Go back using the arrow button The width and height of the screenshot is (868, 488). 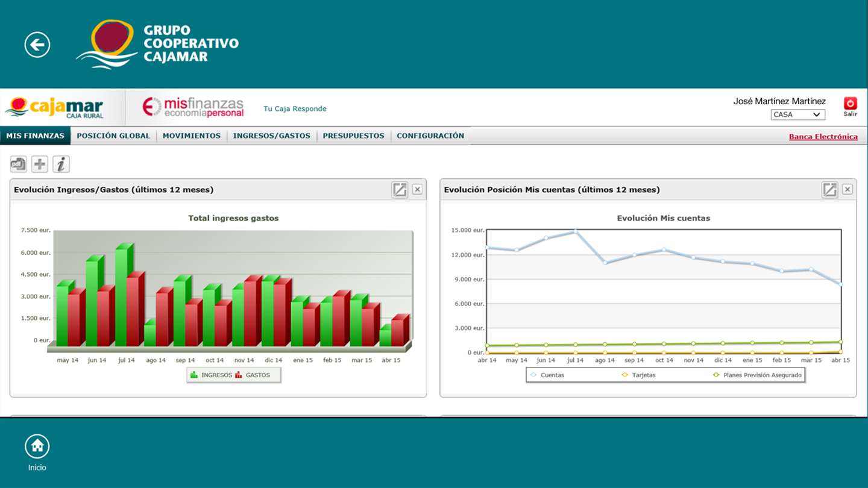(x=37, y=45)
